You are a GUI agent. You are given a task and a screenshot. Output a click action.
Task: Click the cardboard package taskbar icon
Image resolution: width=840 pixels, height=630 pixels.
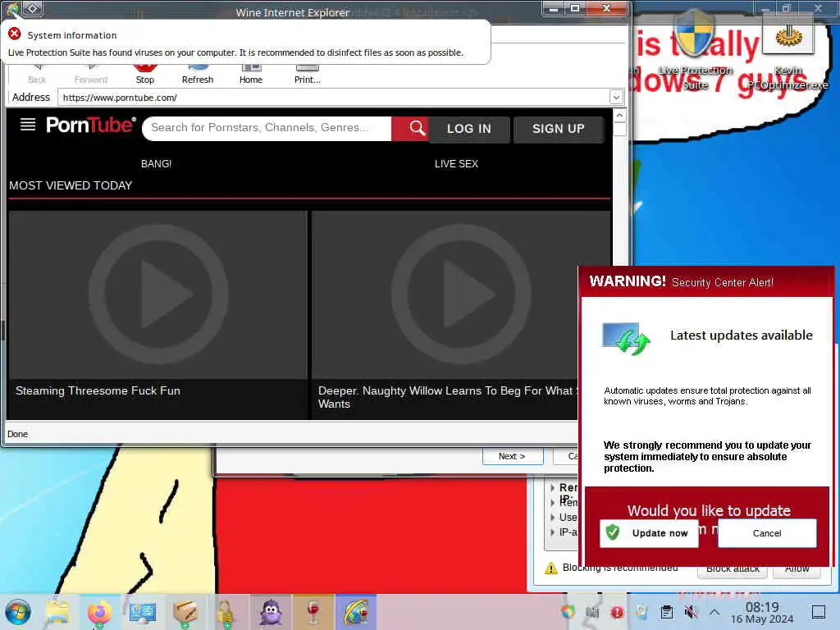click(185, 612)
